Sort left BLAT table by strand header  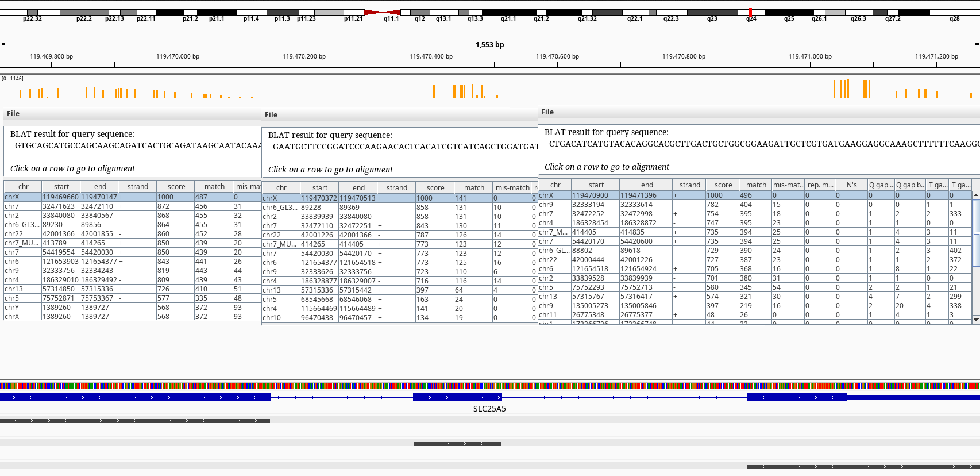click(138, 186)
